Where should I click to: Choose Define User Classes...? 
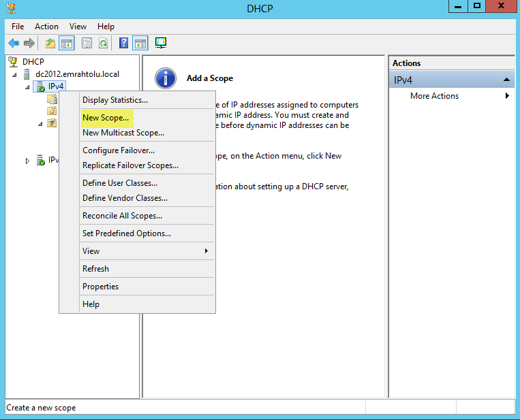pyautogui.click(x=147, y=183)
